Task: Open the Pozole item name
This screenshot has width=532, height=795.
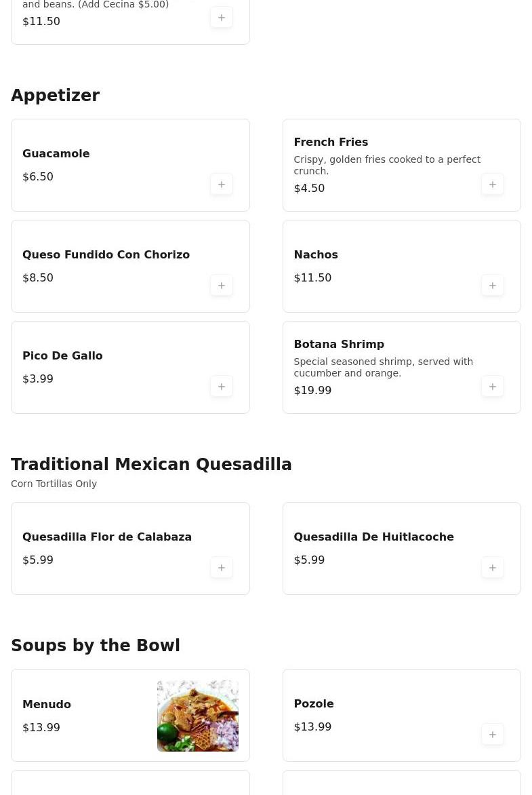Action: coord(314,704)
